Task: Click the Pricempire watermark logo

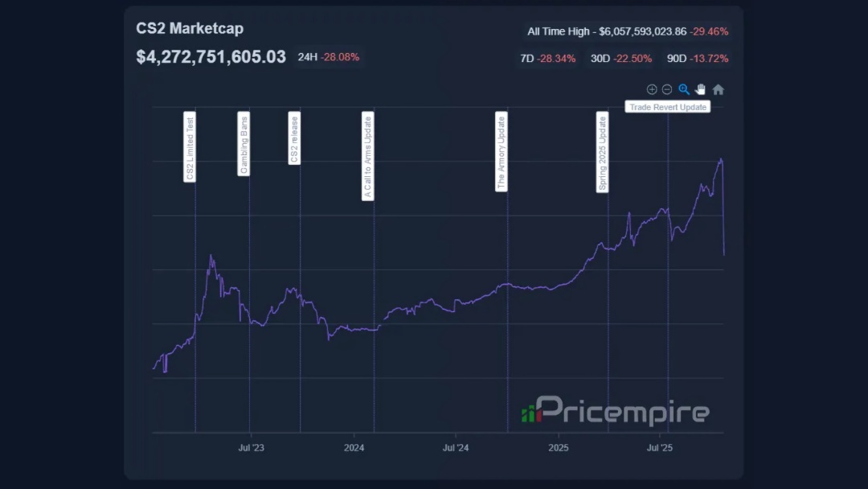Action: [x=616, y=411]
